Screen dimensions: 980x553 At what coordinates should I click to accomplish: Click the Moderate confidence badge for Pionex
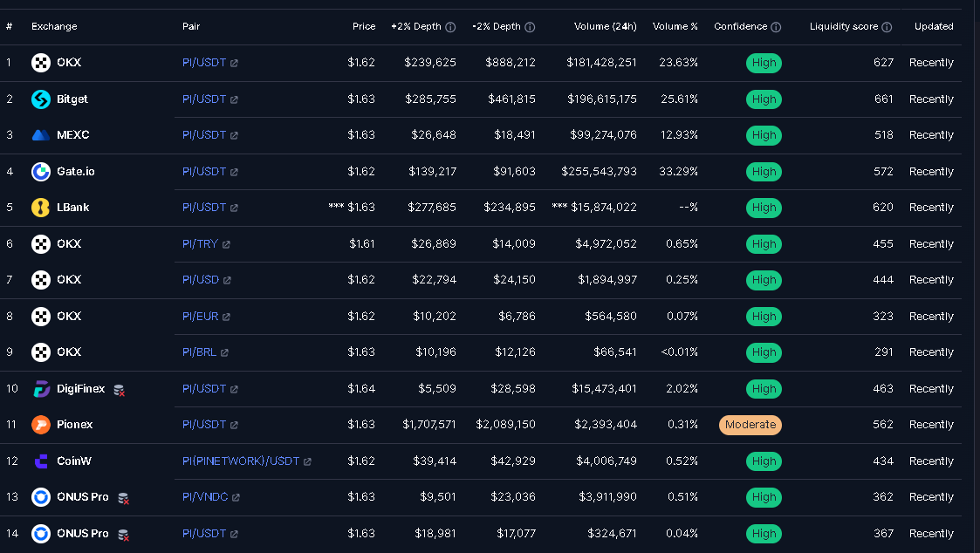(750, 425)
